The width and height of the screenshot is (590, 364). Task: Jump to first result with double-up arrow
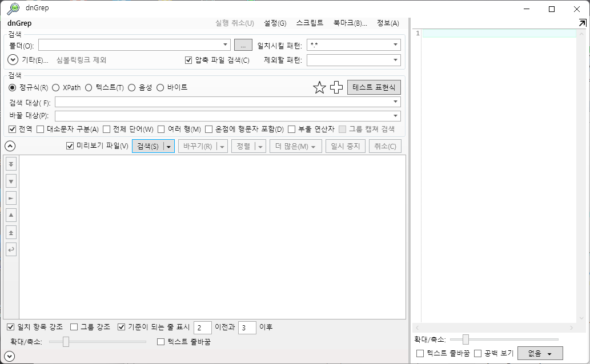11,232
